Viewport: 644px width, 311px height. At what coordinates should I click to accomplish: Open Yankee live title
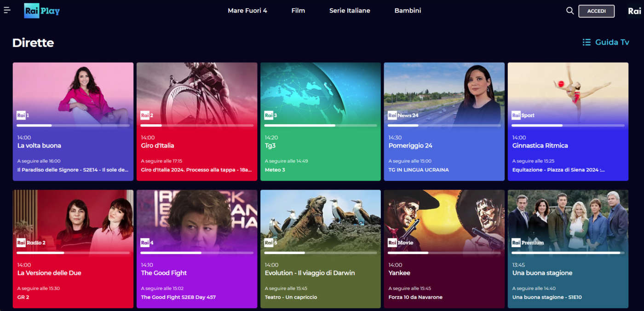pos(399,273)
